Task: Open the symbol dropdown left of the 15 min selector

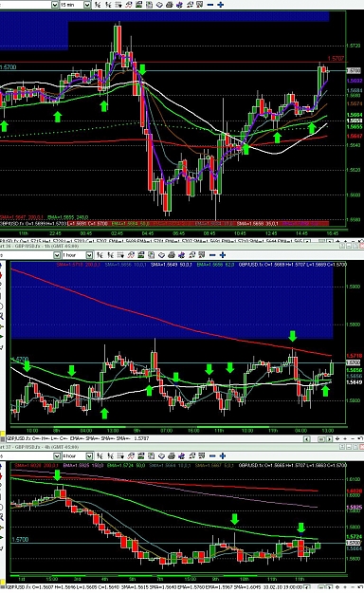Action: pyautogui.click(x=54, y=5)
